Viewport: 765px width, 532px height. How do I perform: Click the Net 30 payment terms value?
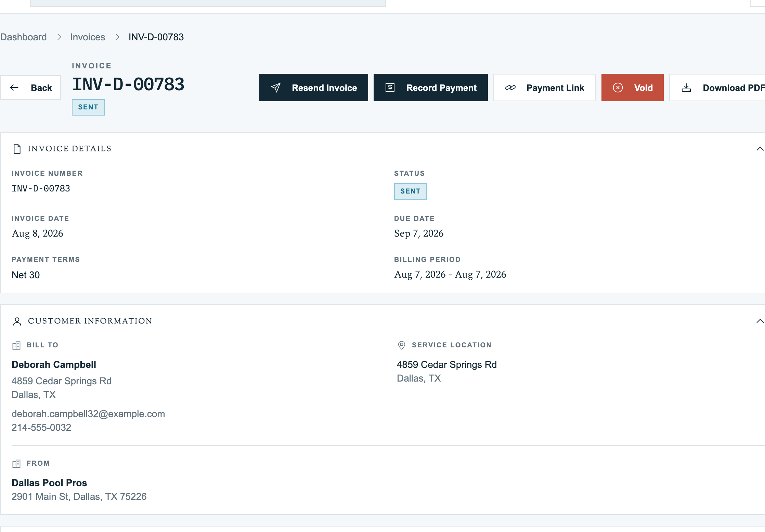pyautogui.click(x=26, y=275)
